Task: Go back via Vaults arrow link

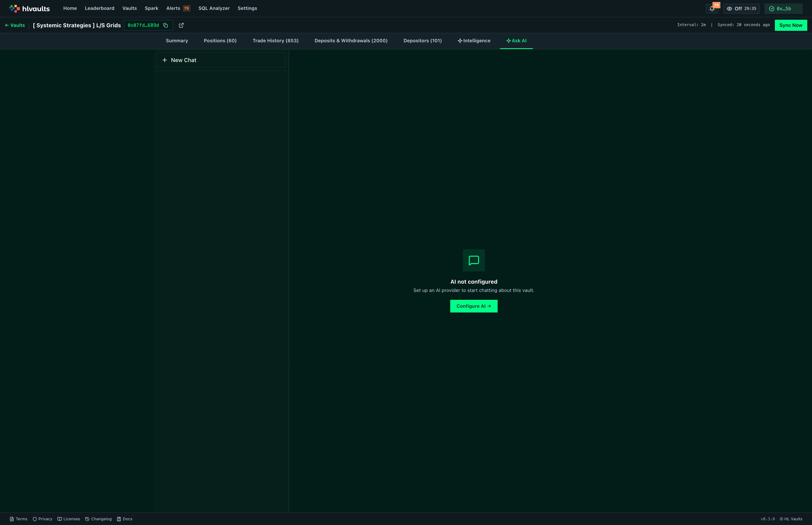Action: pyautogui.click(x=15, y=25)
